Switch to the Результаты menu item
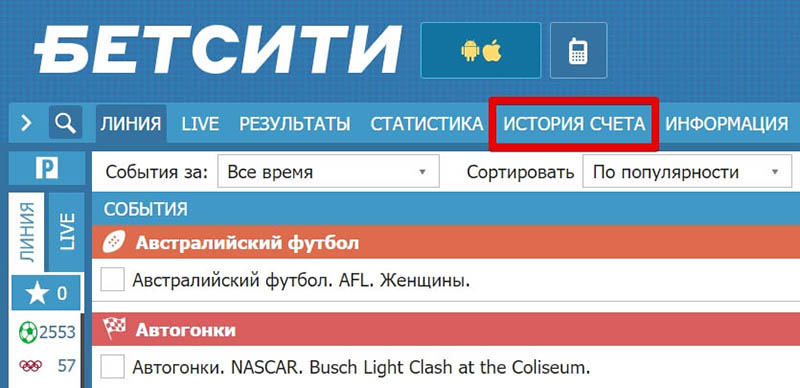Screen dimensions: 800x388 point(294,124)
